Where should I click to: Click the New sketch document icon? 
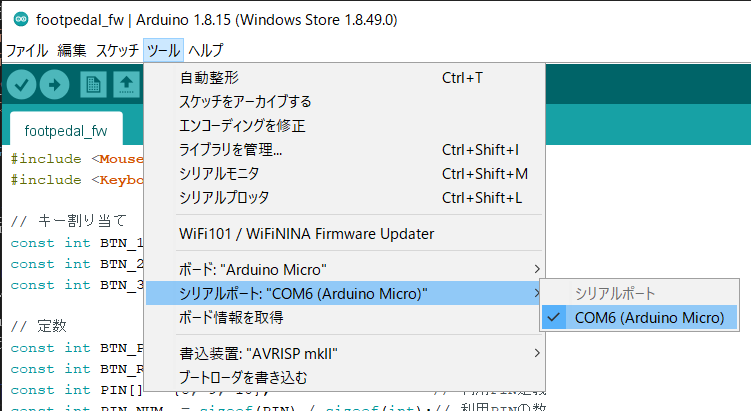coord(93,85)
